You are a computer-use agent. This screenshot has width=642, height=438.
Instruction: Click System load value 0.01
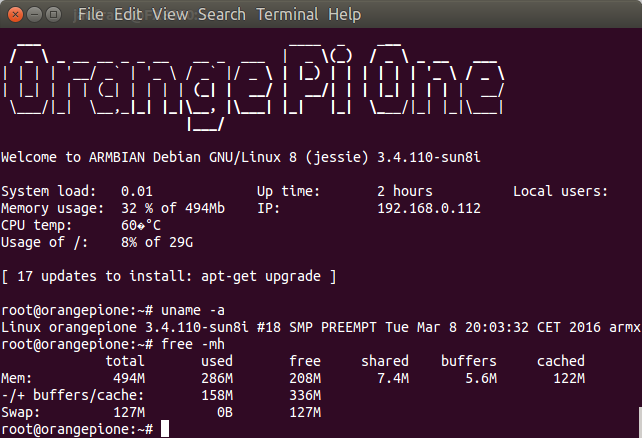(x=137, y=191)
